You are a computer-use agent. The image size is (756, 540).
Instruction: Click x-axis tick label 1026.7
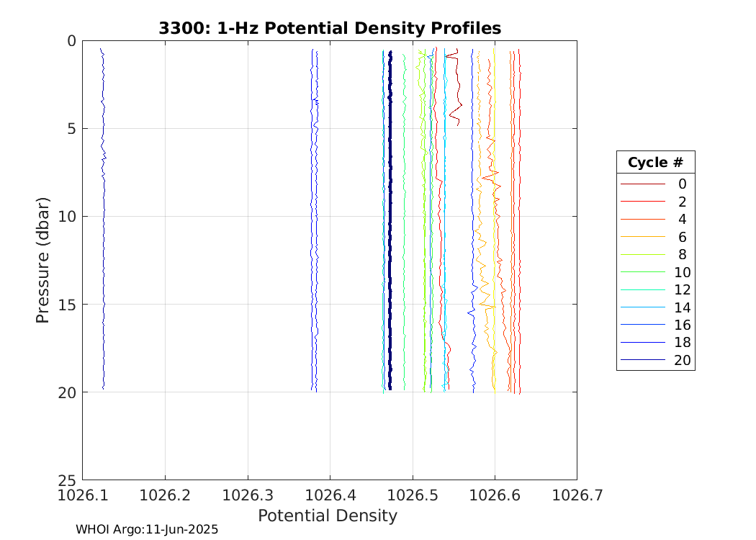tap(577, 495)
